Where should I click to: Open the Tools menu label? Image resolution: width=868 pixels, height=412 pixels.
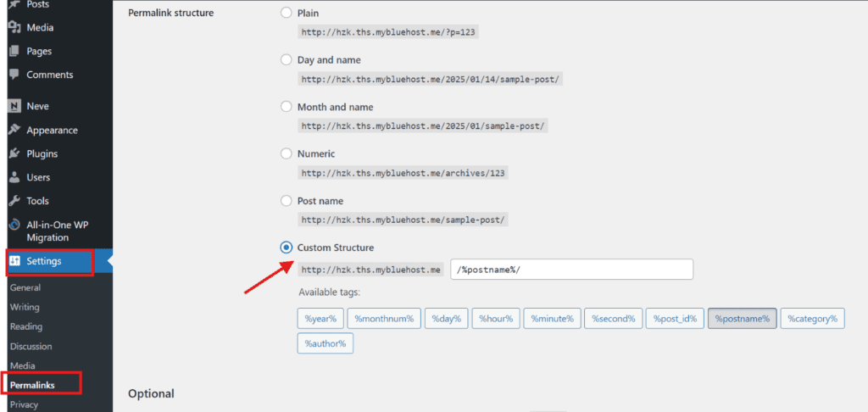coord(37,201)
